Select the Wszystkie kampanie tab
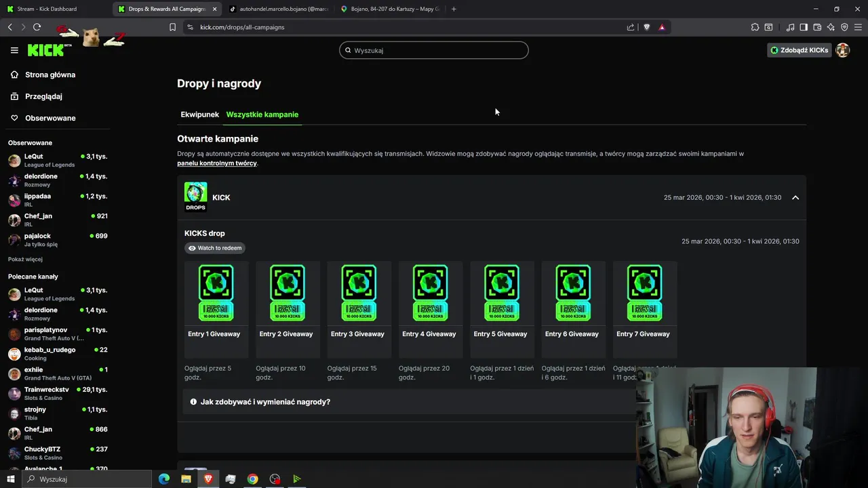Screen dimensions: 868x488 click(262, 115)
